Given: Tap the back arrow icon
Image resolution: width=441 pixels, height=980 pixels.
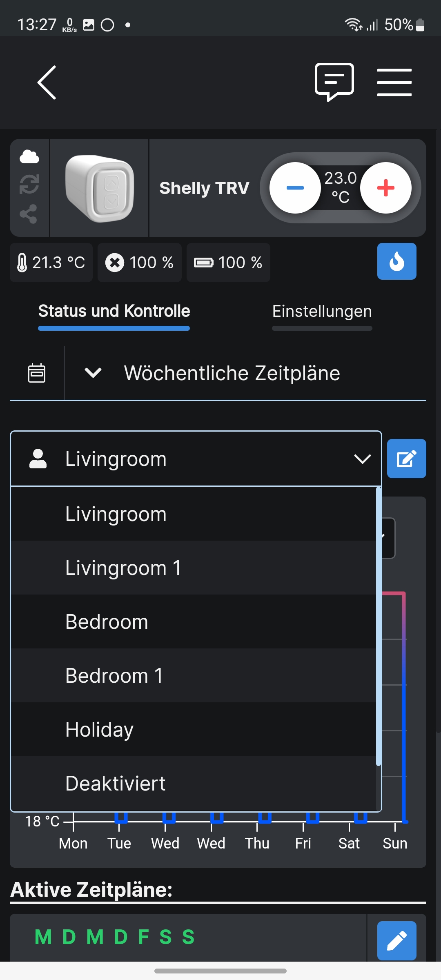Looking at the screenshot, I should click(x=47, y=82).
